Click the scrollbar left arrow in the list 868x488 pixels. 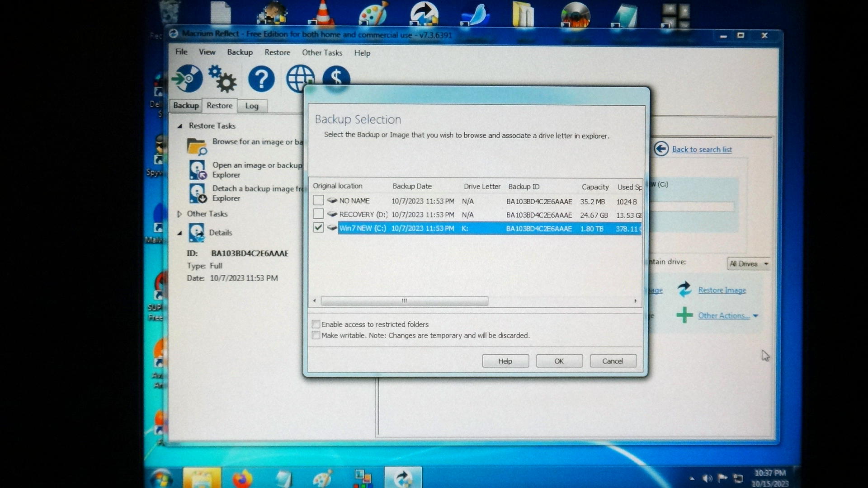pyautogui.click(x=315, y=300)
